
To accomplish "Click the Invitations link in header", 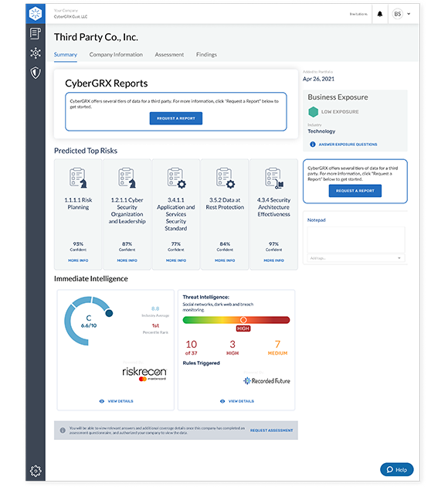I will click(358, 14).
